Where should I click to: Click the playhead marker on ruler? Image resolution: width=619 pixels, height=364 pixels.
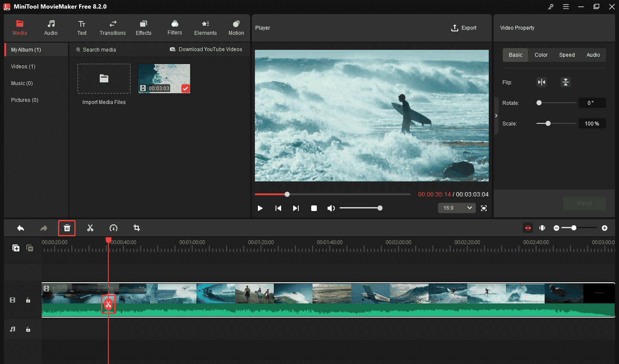click(108, 240)
